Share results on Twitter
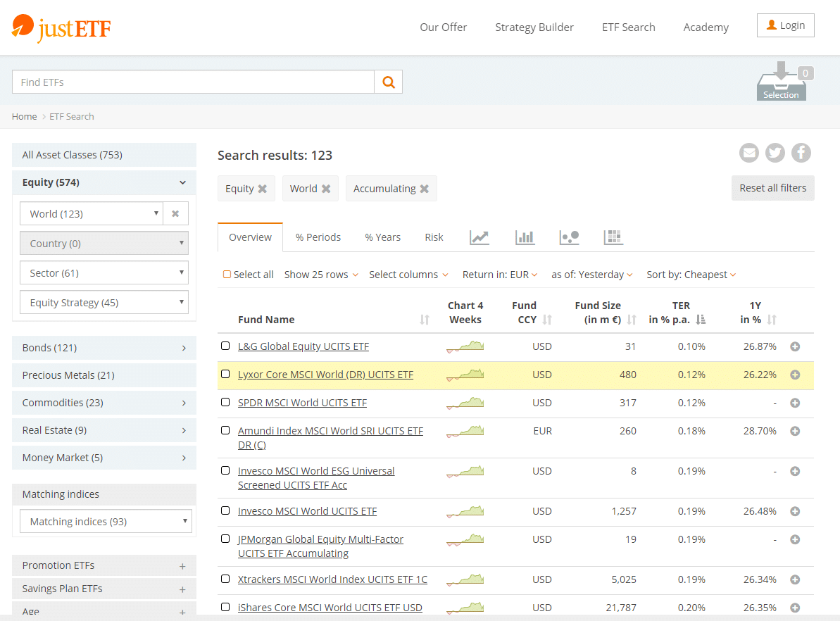This screenshot has width=840, height=621. [x=775, y=153]
